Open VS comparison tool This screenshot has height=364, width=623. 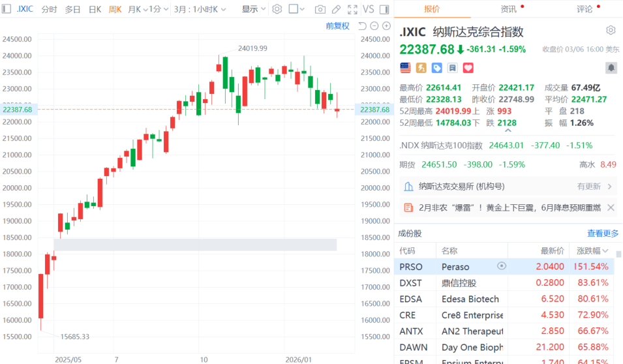pyautogui.click(x=369, y=9)
